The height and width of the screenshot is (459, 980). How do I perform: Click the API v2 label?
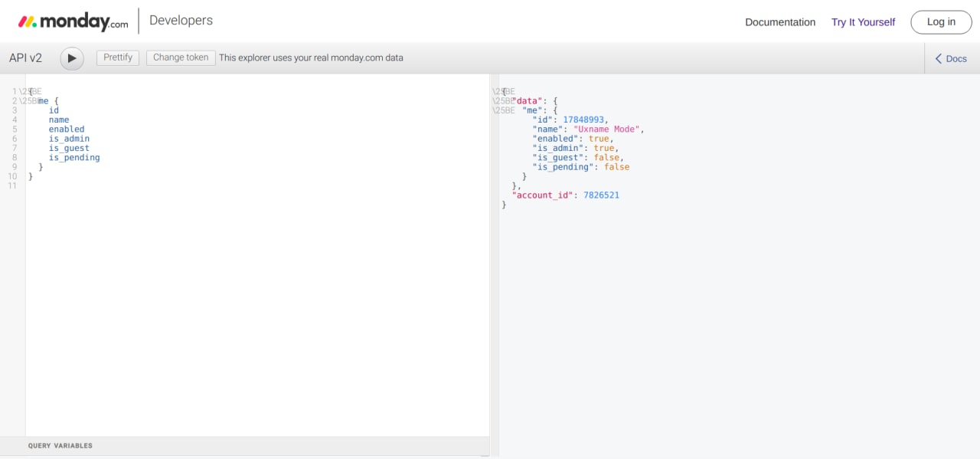(x=26, y=58)
